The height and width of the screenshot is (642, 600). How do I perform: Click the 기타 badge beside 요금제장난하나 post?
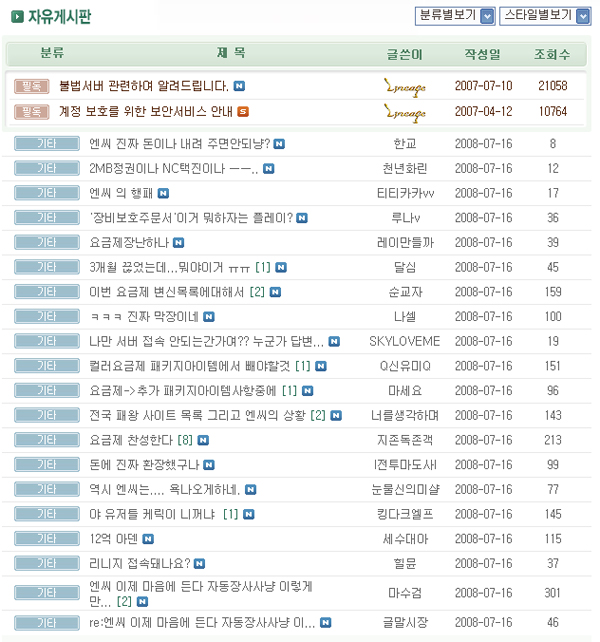[46, 242]
